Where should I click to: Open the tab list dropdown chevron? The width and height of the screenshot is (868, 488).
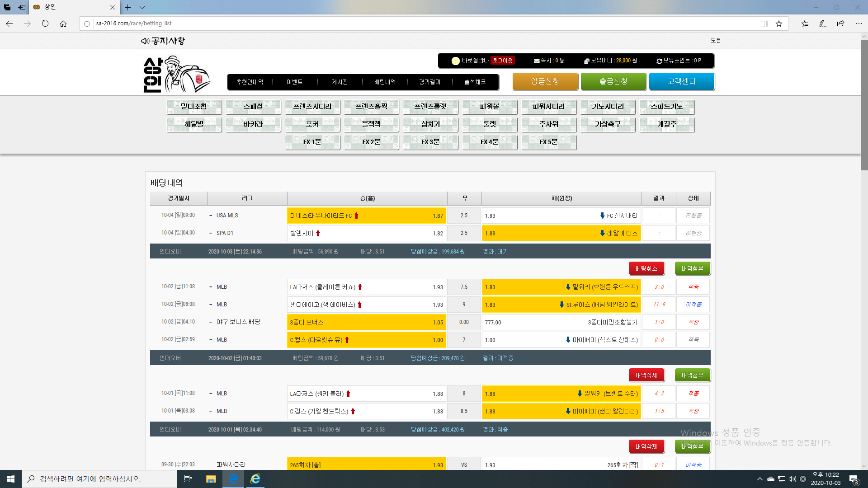[142, 7]
